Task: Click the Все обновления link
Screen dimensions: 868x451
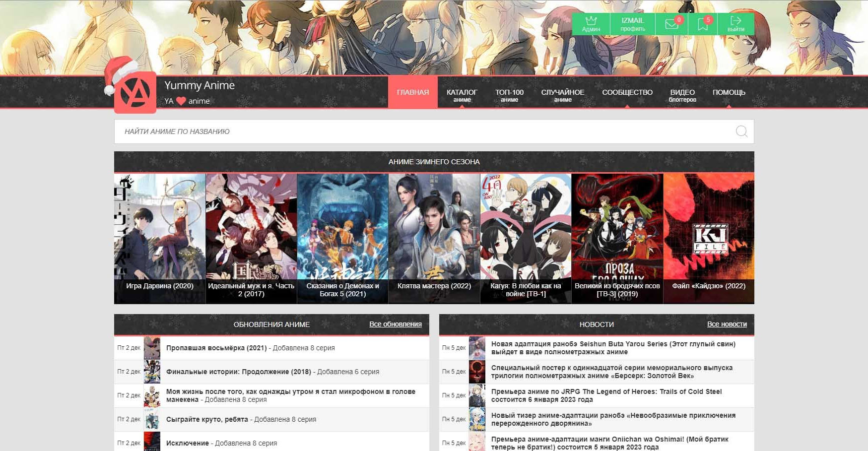Action: click(x=395, y=324)
